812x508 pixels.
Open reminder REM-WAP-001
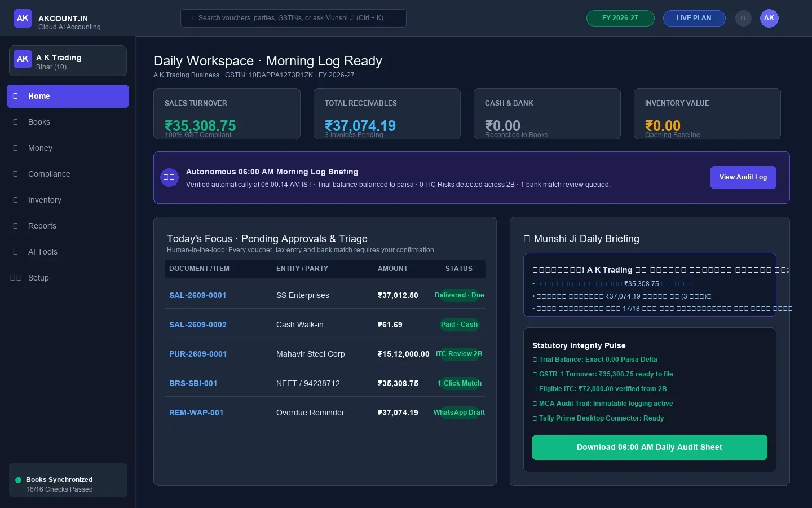pyautogui.click(x=196, y=413)
